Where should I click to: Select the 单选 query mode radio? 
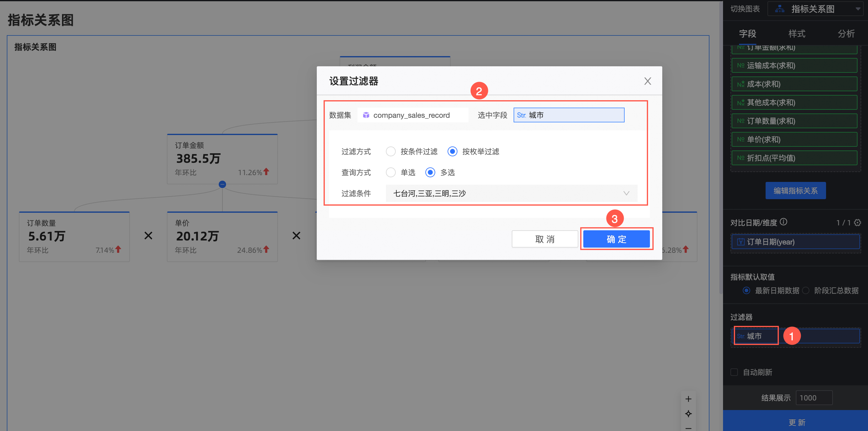tap(391, 172)
